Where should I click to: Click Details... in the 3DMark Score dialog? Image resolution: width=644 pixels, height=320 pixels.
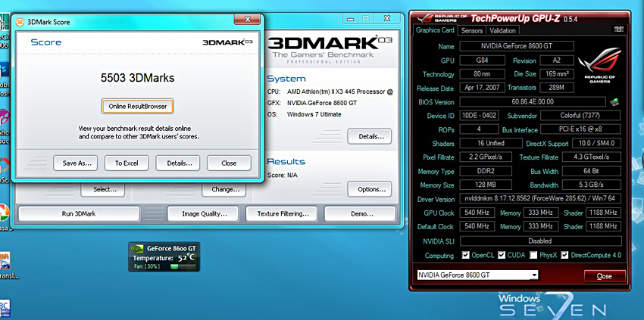[178, 163]
